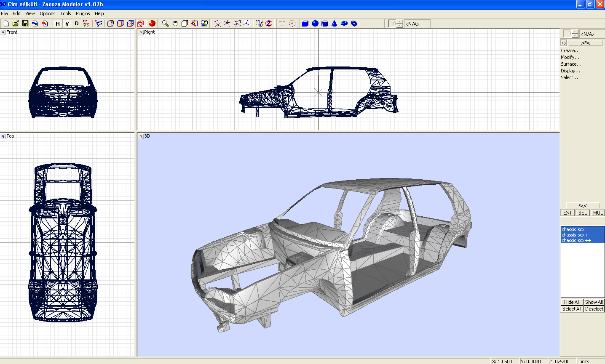Click the zoom all extents icon
This screenshot has width=605, height=364.
pos(204,24)
